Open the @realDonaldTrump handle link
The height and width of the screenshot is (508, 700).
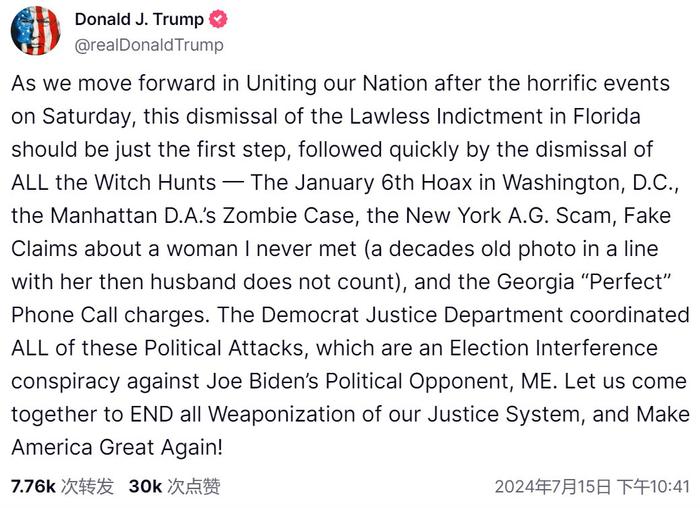click(148, 44)
